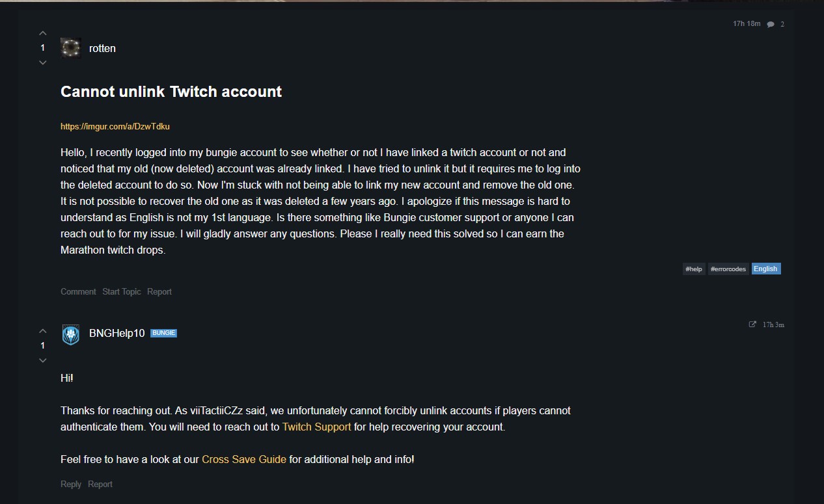Screen dimensions: 824x504
Task: Click Comment under the post
Action: [x=78, y=292]
